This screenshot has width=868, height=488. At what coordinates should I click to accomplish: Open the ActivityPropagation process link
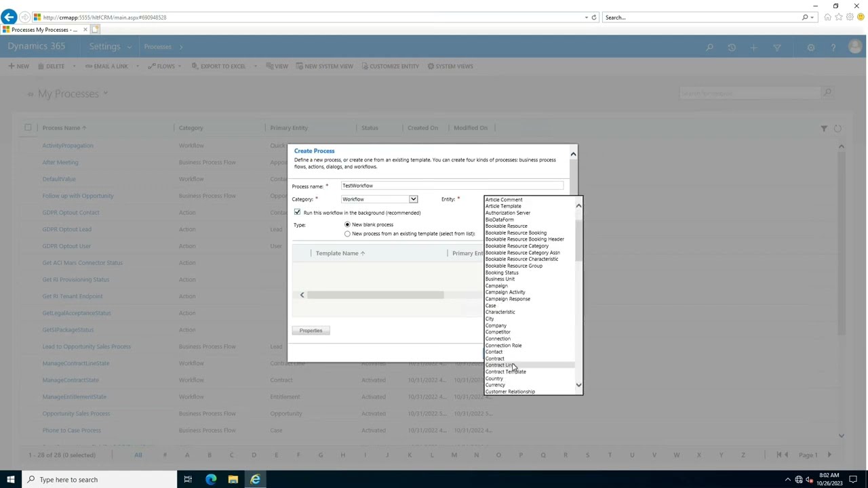tap(68, 146)
